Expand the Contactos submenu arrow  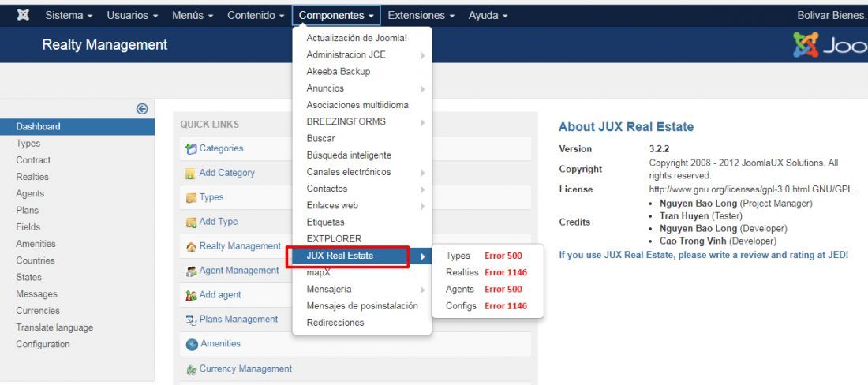pyautogui.click(x=422, y=189)
